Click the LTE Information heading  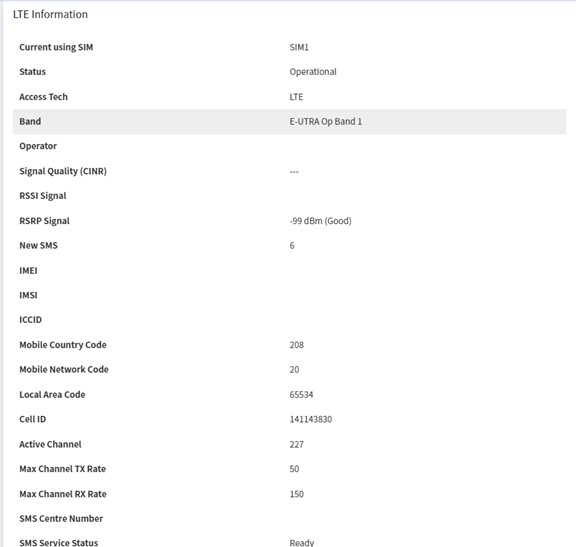tap(50, 14)
